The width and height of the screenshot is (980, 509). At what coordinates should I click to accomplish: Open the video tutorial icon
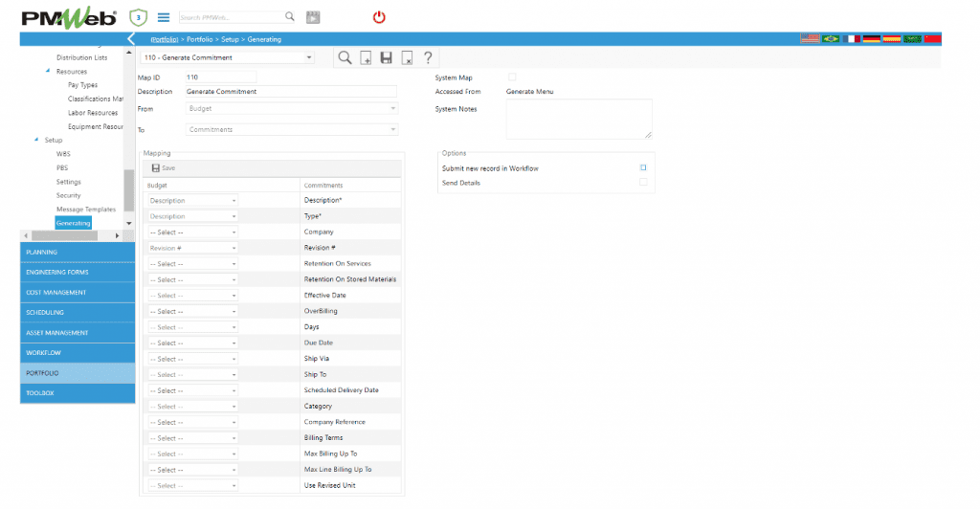click(313, 17)
